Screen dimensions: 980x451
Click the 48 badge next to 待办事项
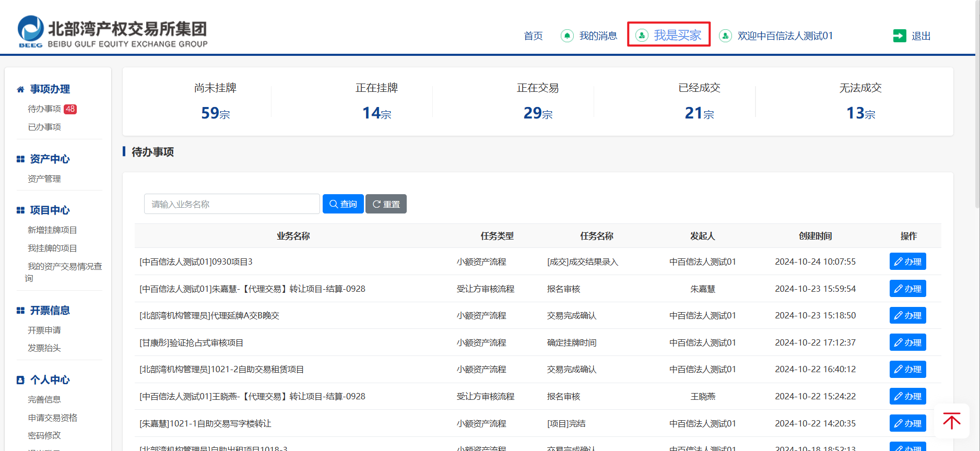pyautogui.click(x=70, y=109)
